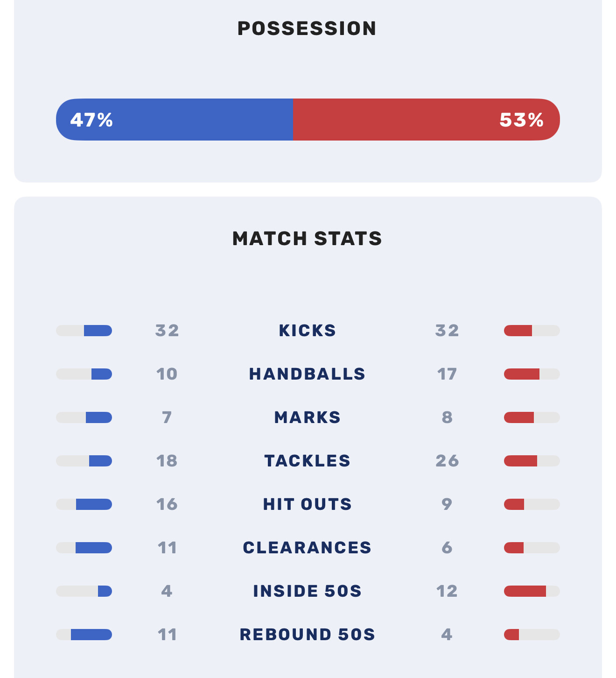Viewport: 616px width, 678px height.
Task: Click the blue bar in the Hit Outs row
Action: pos(94,504)
